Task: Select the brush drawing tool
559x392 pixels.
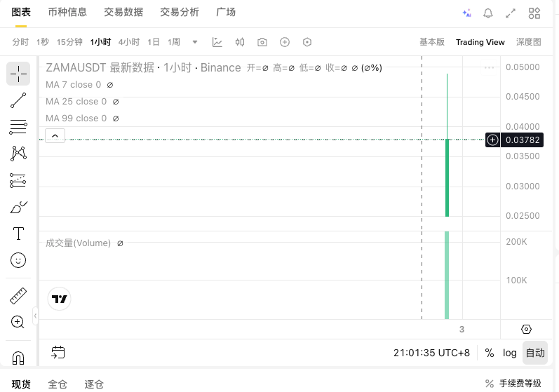Action: click(18, 207)
